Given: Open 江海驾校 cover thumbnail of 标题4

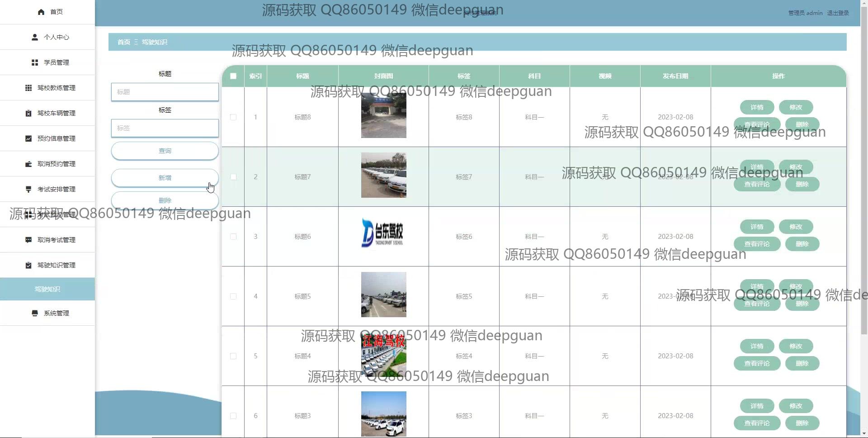Looking at the screenshot, I should [x=384, y=354].
